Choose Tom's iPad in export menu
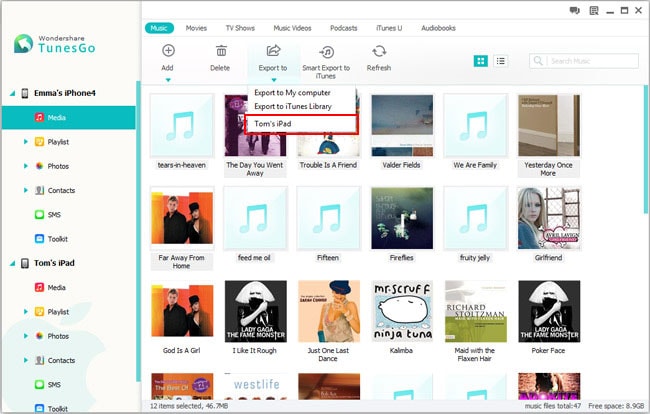 pyautogui.click(x=301, y=124)
